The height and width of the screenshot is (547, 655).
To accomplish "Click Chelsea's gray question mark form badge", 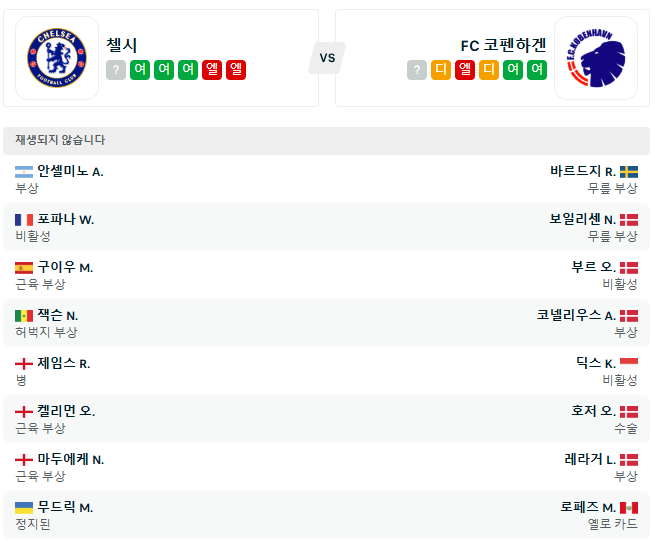I will 116,70.
